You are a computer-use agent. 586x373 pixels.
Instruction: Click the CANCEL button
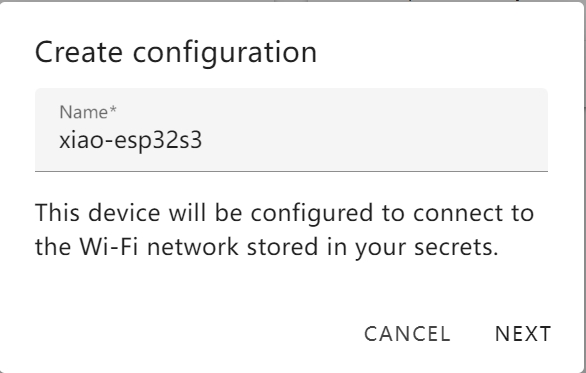[x=407, y=333]
